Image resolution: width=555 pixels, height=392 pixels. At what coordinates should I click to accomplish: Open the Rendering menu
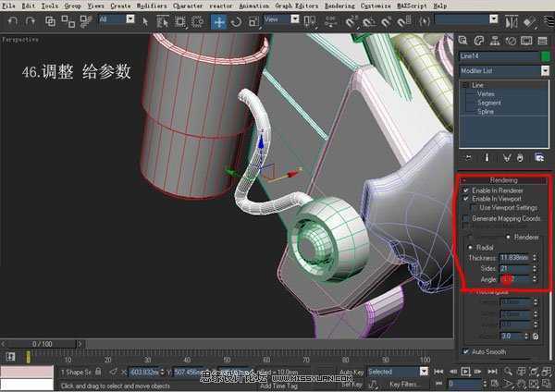(x=339, y=6)
